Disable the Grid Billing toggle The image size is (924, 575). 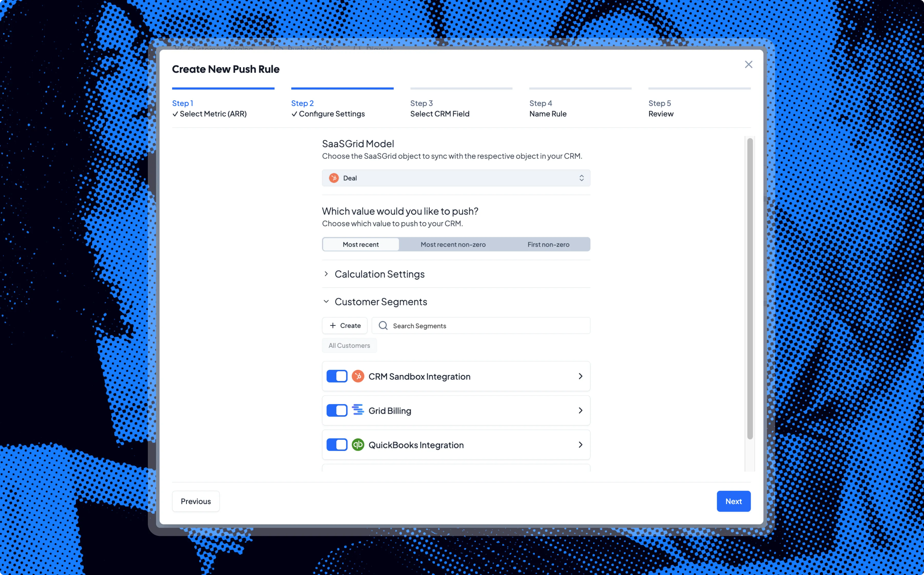(337, 410)
